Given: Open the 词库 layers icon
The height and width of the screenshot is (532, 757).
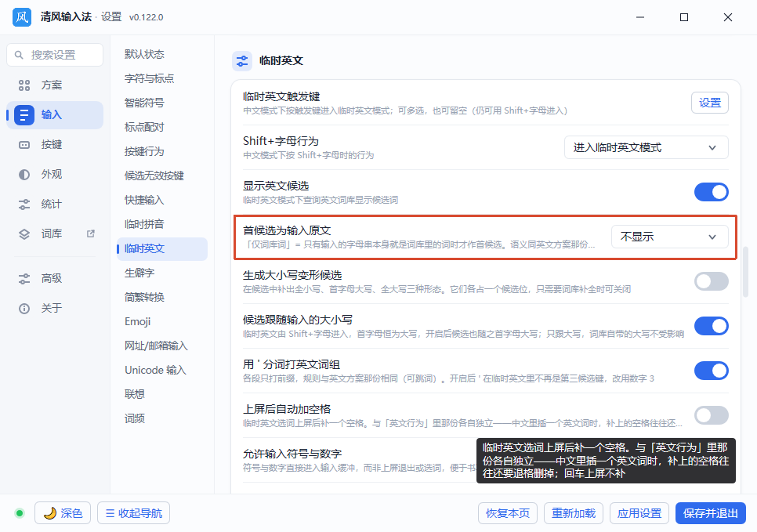Looking at the screenshot, I should click(24, 234).
